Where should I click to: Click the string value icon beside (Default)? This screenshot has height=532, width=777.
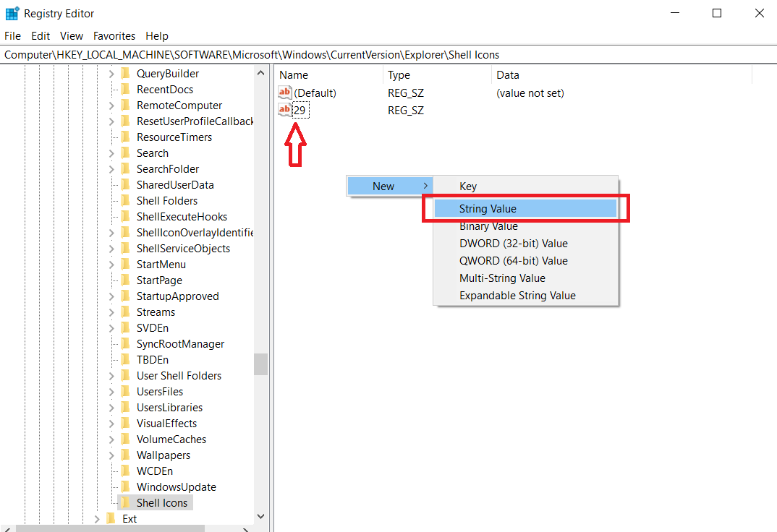tap(285, 93)
